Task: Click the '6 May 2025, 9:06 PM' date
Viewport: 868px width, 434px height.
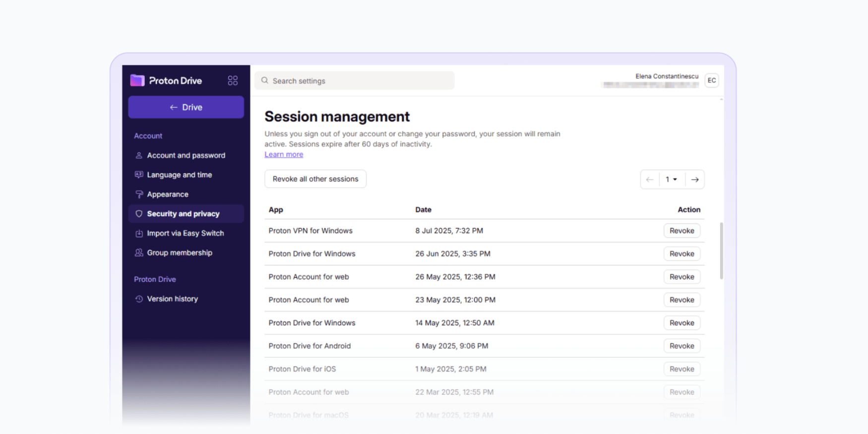Action: point(452,346)
